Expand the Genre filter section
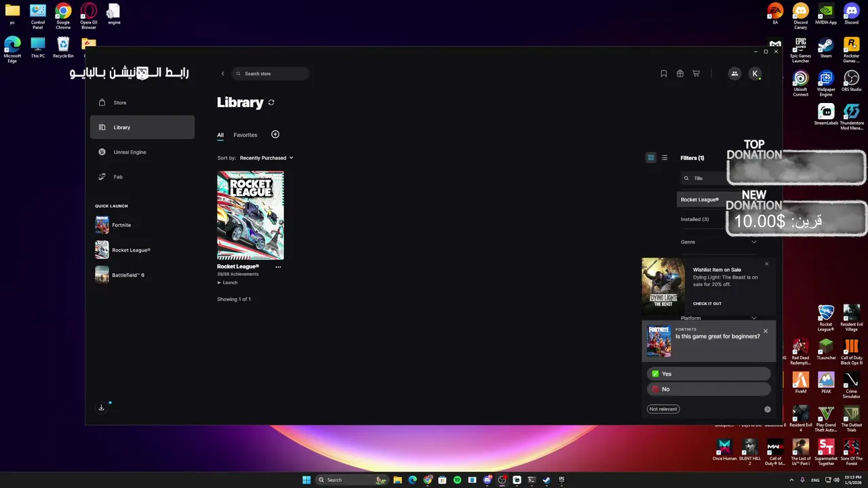This screenshot has width=868, height=488. pyautogui.click(x=719, y=242)
